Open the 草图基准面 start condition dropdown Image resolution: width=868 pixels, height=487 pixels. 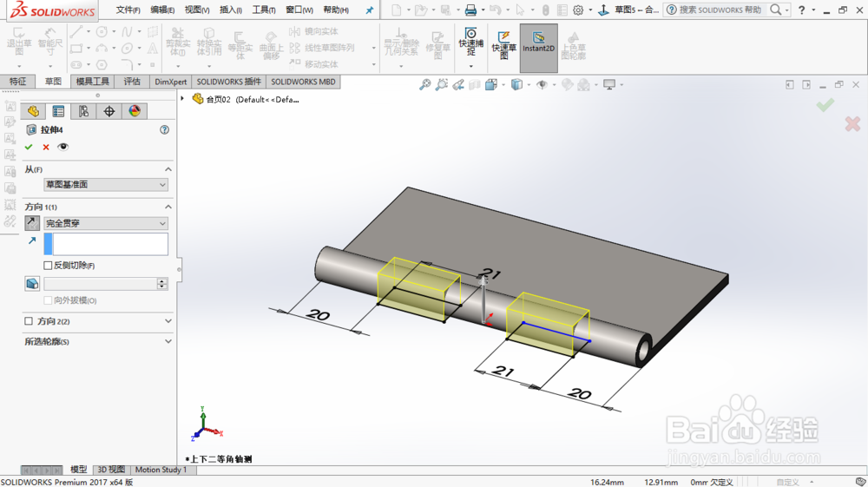[x=106, y=185]
